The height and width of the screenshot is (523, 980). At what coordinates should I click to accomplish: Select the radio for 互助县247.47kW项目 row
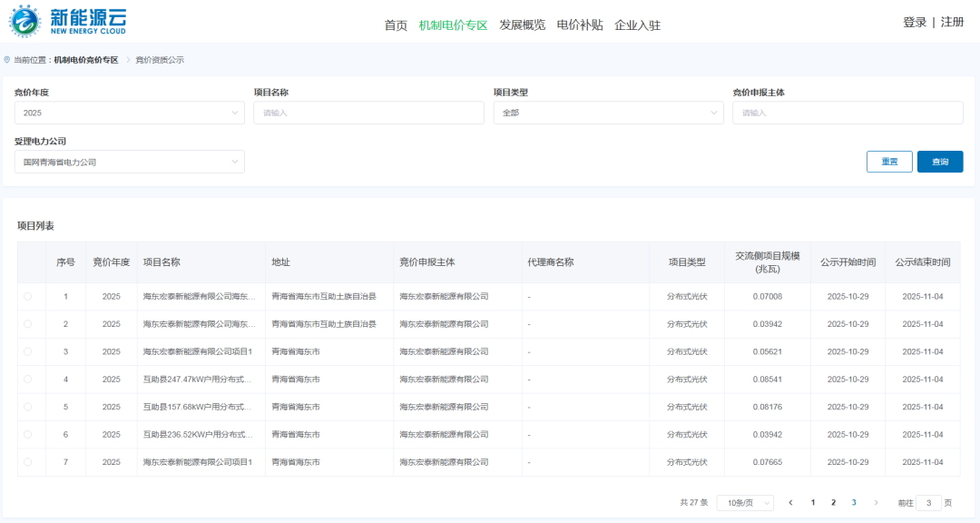pos(28,379)
